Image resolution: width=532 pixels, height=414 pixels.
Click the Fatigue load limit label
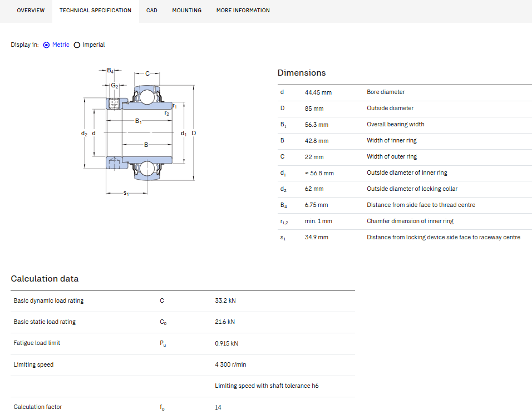click(x=37, y=343)
